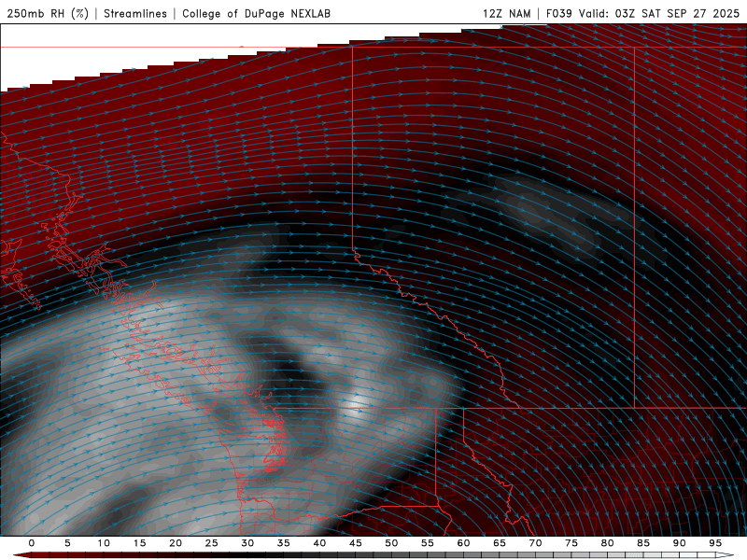747x560 pixels.
Task: Click the '70' color scale label
Action: [x=535, y=543]
